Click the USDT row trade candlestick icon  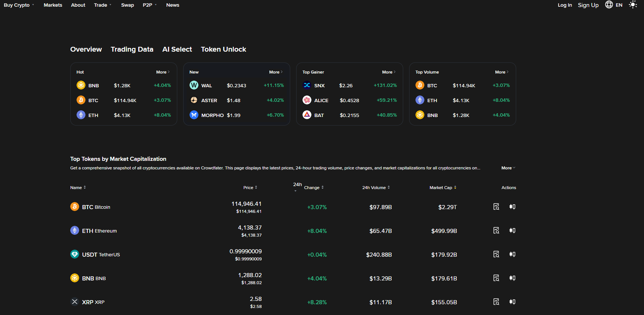point(512,254)
